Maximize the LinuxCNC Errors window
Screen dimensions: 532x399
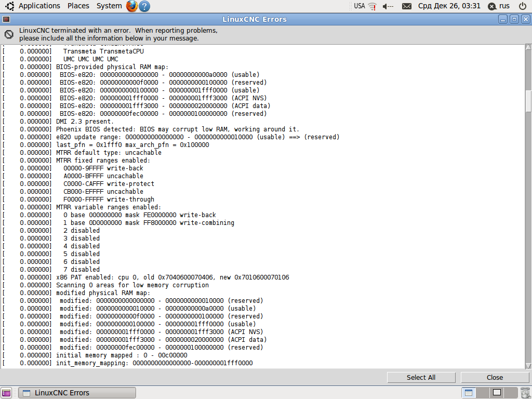pyautogui.click(x=514, y=19)
